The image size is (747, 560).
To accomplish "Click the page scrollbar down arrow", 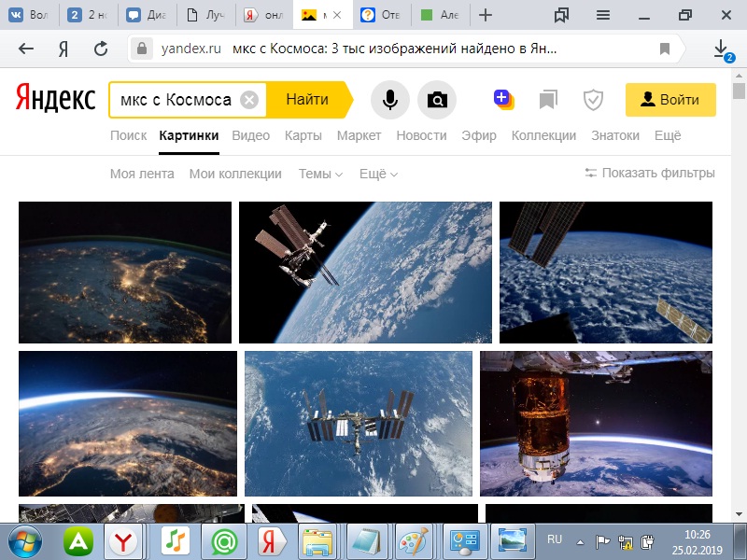I will click(739, 515).
